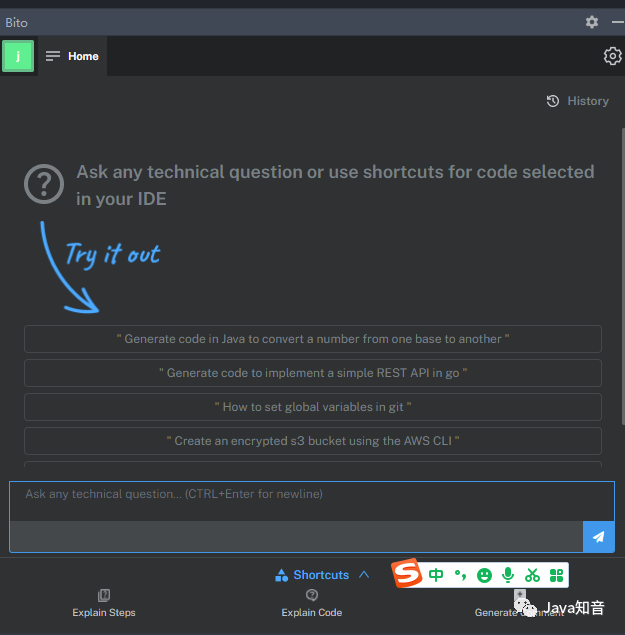Run the Explain Steps shortcut
625x635 pixels.
(x=104, y=612)
